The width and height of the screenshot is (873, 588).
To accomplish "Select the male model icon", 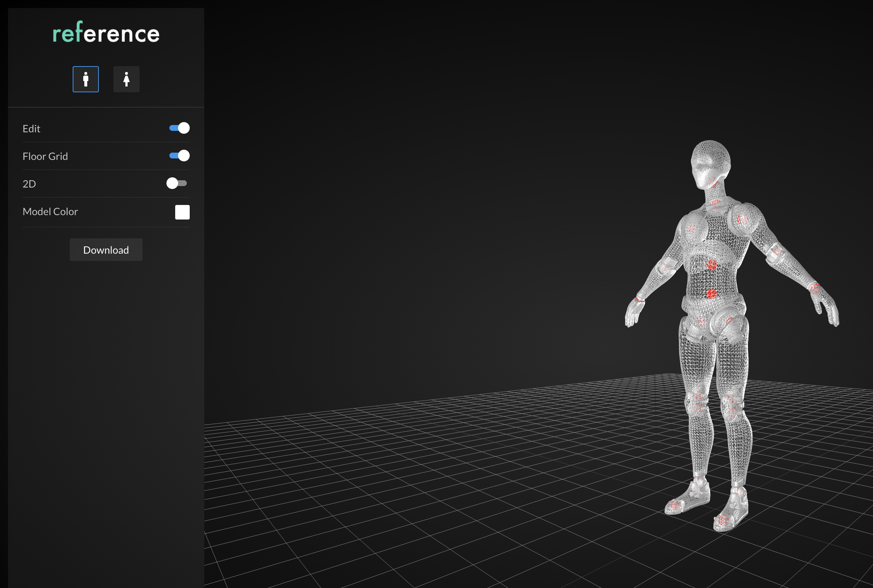I will point(85,79).
